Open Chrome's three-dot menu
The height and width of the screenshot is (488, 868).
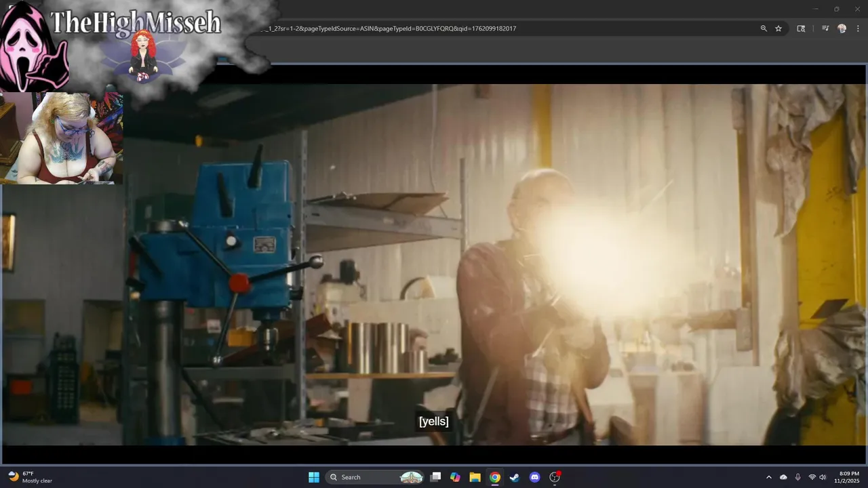858,28
